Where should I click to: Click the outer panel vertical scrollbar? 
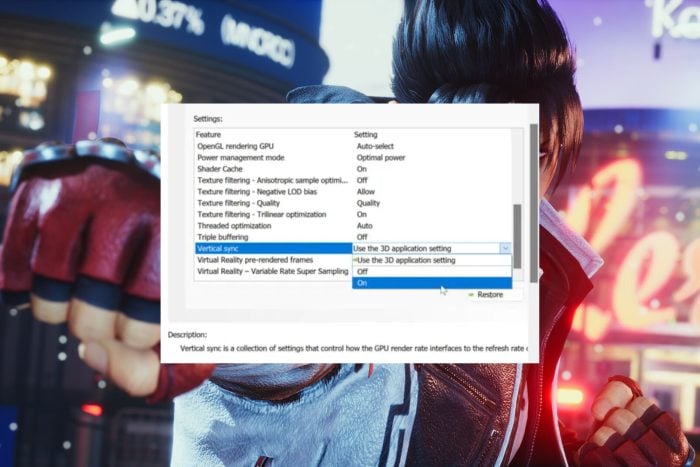[533, 203]
